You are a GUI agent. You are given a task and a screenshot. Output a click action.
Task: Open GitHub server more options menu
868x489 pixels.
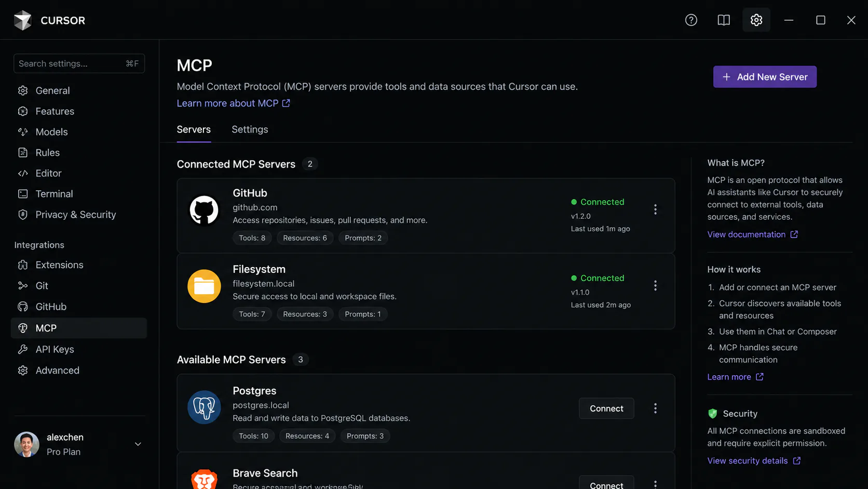(655, 209)
